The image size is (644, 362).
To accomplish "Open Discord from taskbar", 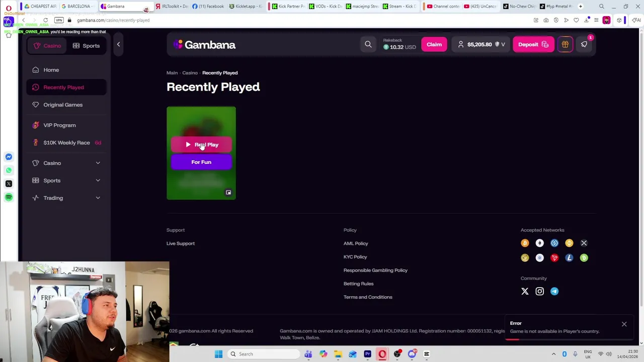I will pos(412,354).
